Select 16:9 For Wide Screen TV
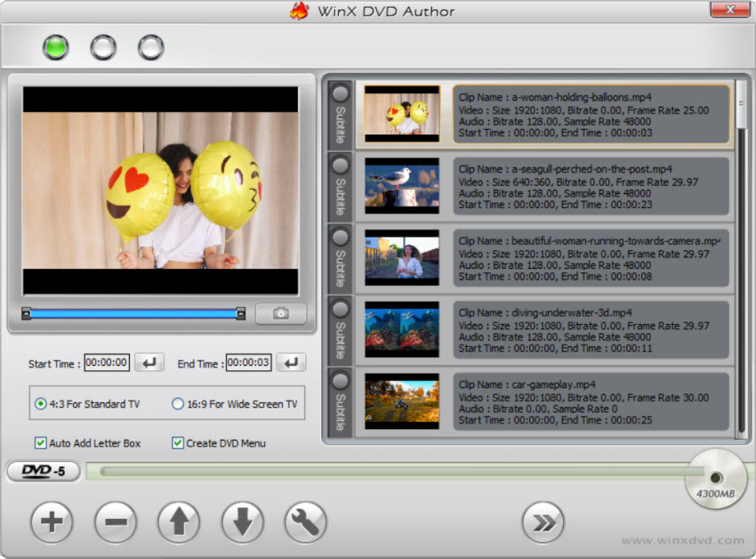The width and height of the screenshot is (756, 559). 178,404
